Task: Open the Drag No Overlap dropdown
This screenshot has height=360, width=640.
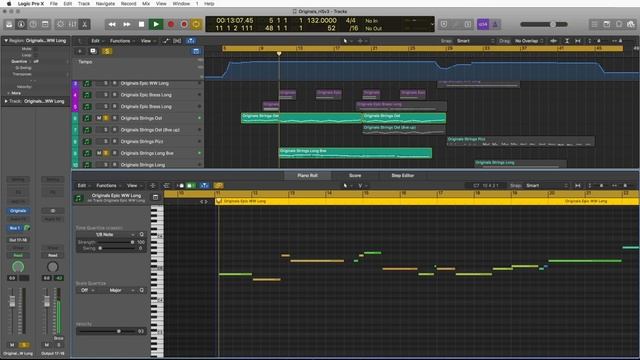Action: 529,41
